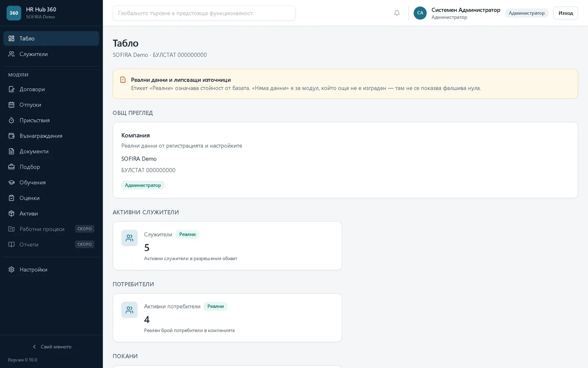This screenshot has width=588, height=368.
Task: Click Реални данни и липсващи източници heading
Action: click(x=181, y=80)
